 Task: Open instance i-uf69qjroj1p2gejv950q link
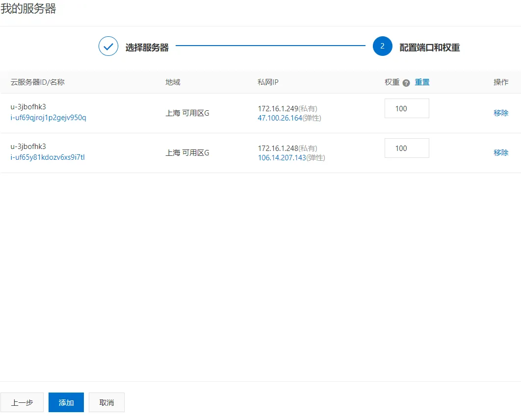coord(48,118)
